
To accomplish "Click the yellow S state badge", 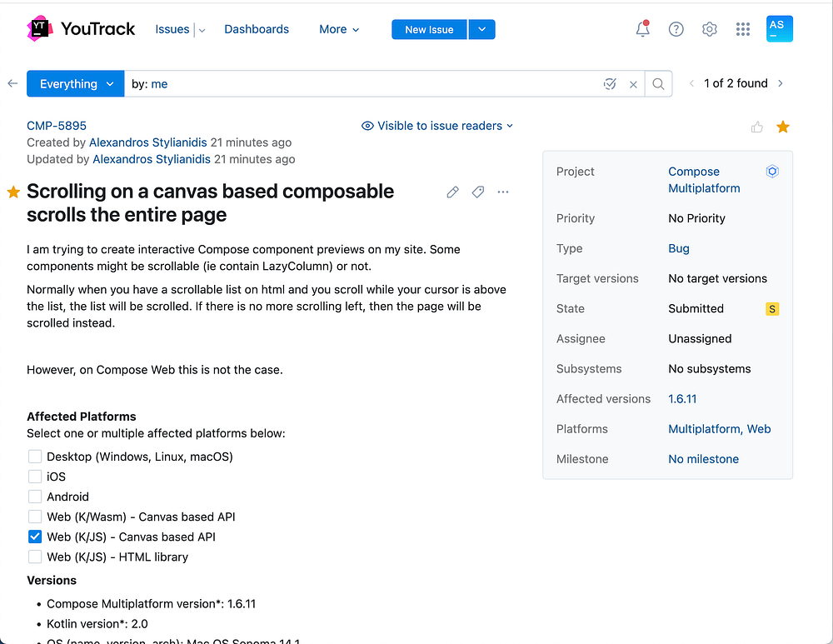I will coord(772,309).
